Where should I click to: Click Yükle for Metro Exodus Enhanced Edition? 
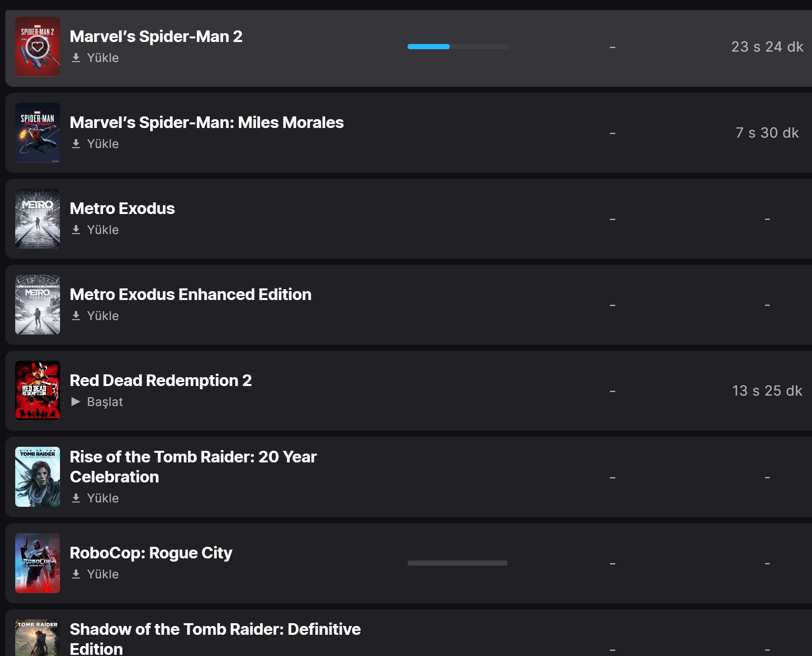103,316
